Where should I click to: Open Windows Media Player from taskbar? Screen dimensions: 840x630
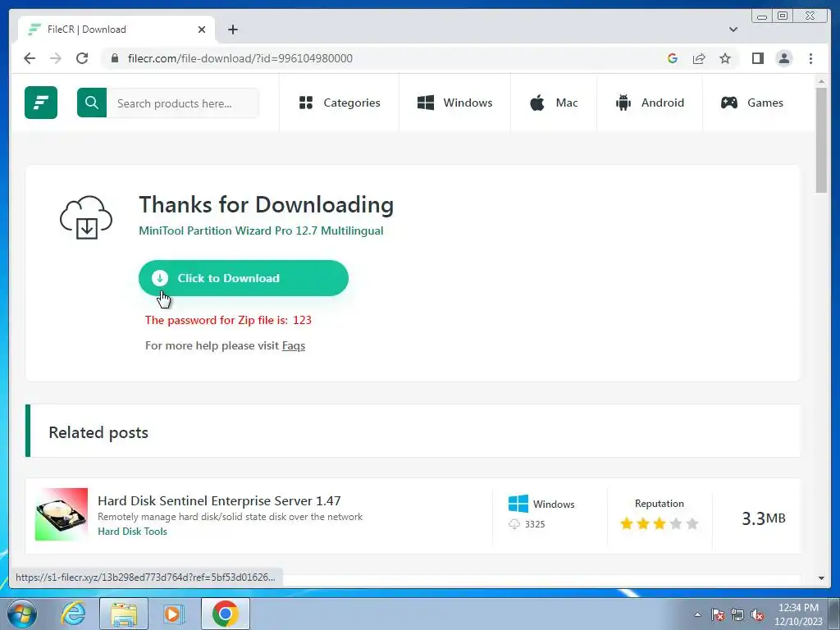coord(173,614)
